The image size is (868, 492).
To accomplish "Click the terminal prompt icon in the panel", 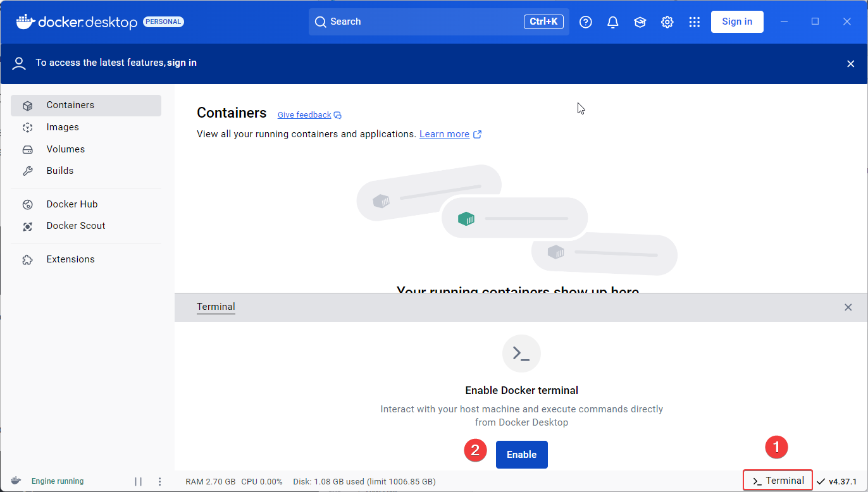I will [x=521, y=354].
